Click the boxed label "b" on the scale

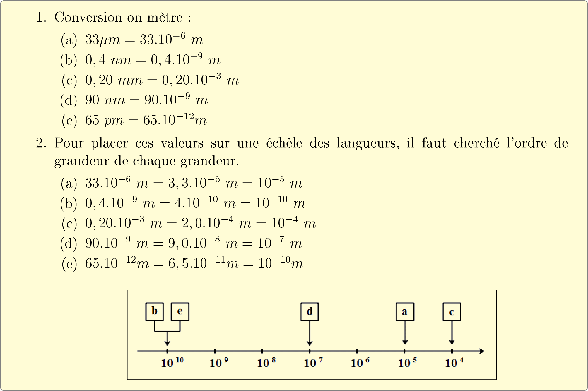click(155, 312)
